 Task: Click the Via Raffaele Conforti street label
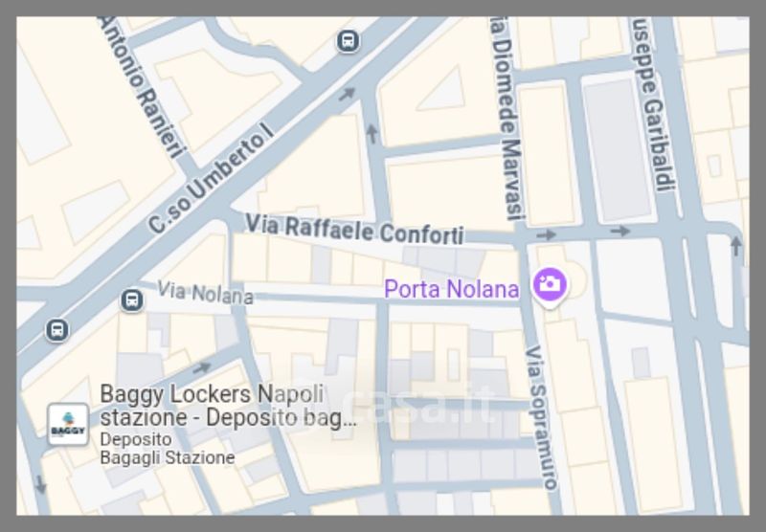point(354,230)
